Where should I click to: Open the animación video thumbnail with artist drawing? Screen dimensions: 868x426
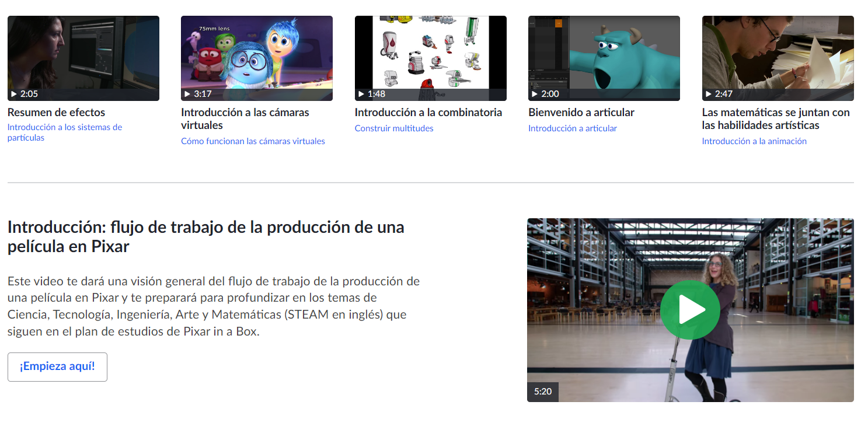778,58
